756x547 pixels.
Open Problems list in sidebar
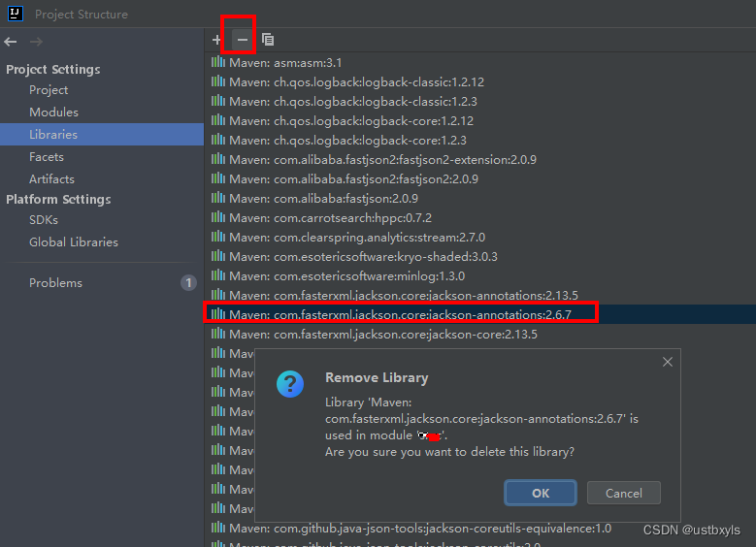55,283
